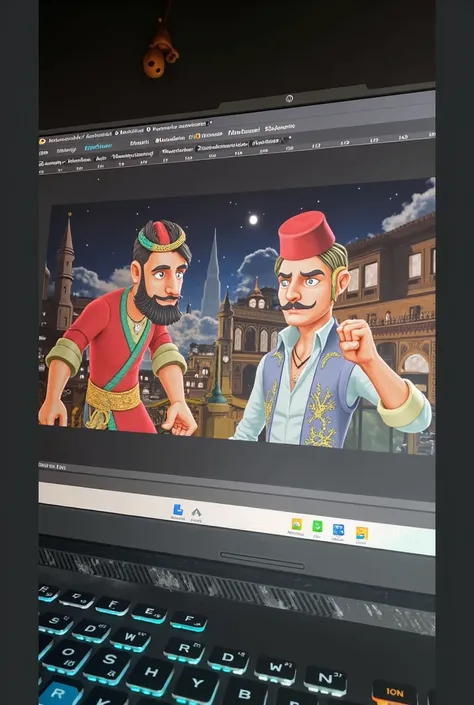This screenshot has height=705, width=474.
Task: Open the yellow photo app taskbar icon
Action: pos(296,524)
